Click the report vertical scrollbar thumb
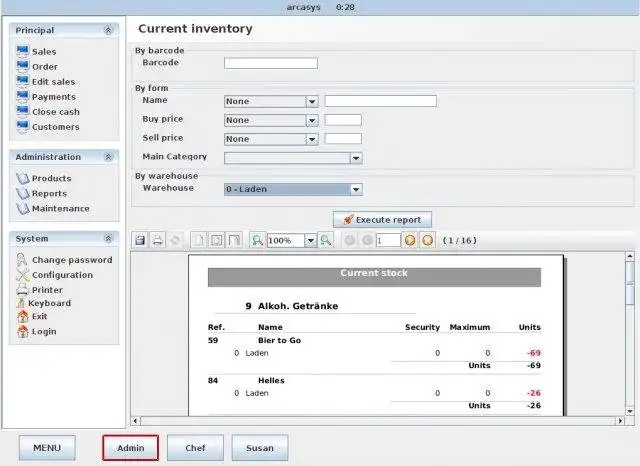The image size is (640, 466). [x=630, y=282]
